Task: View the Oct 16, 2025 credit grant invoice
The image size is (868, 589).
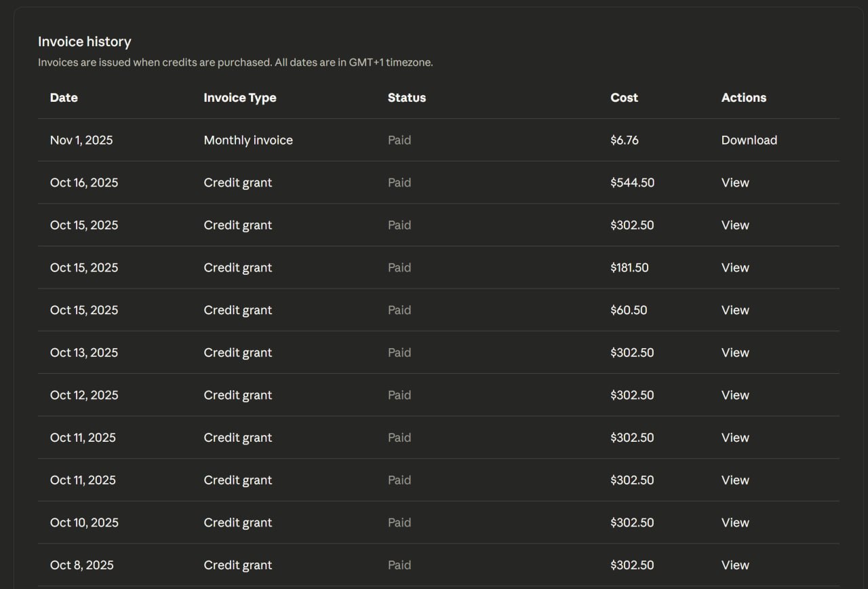Action: click(735, 183)
